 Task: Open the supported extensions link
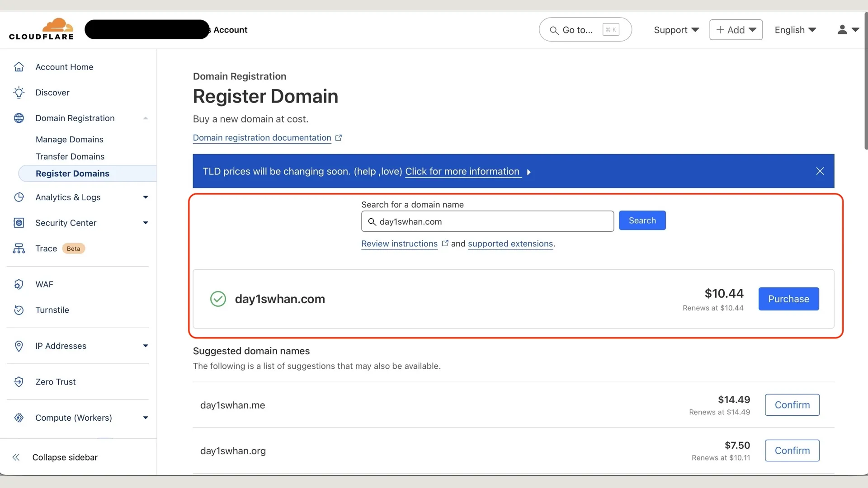[x=510, y=244]
